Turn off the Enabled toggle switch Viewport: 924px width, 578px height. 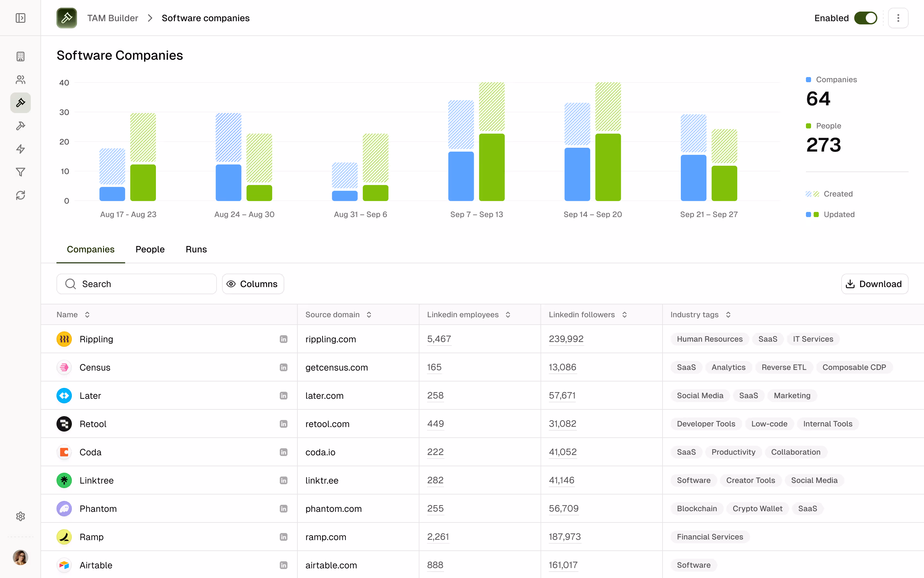pyautogui.click(x=866, y=18)
